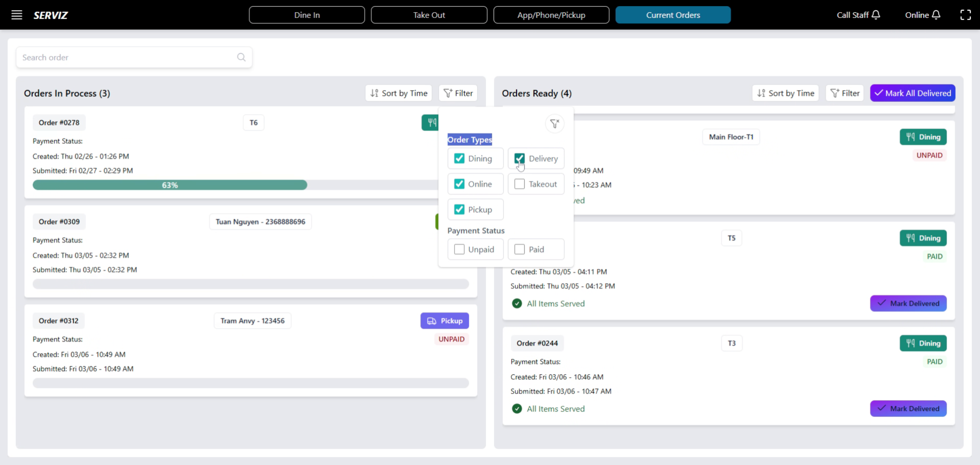Viewport: 980px width, 465px height.
Task: Switch to the Dine In tab
Action: pyautogui.click(x=307, y=15)
